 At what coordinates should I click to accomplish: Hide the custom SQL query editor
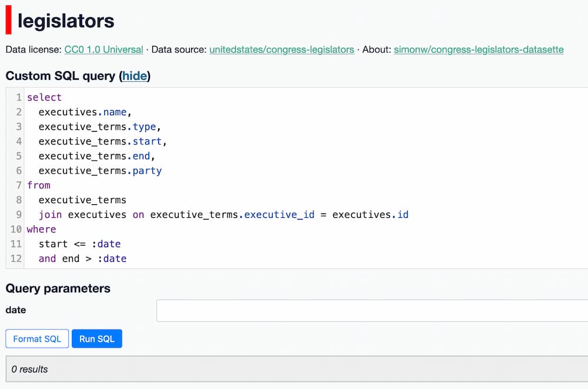click(x=135, y=76)
